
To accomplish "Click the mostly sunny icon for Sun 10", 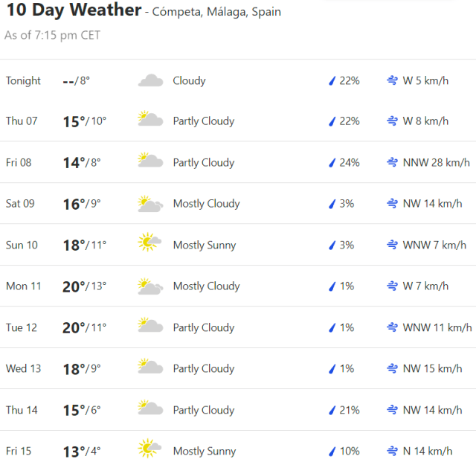I will (150, 245).
